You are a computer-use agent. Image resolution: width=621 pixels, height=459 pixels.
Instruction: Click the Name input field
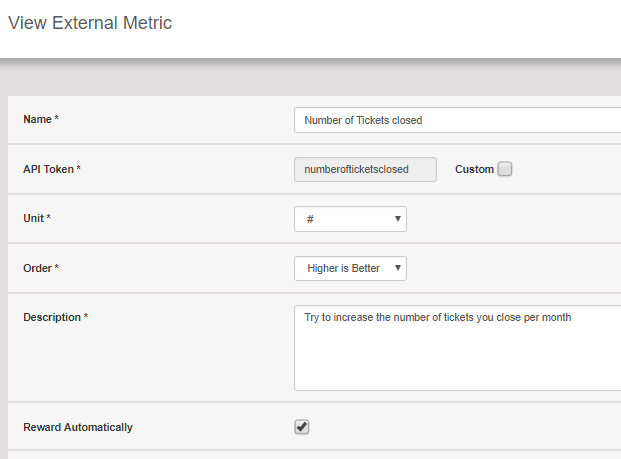click(456, 120)
